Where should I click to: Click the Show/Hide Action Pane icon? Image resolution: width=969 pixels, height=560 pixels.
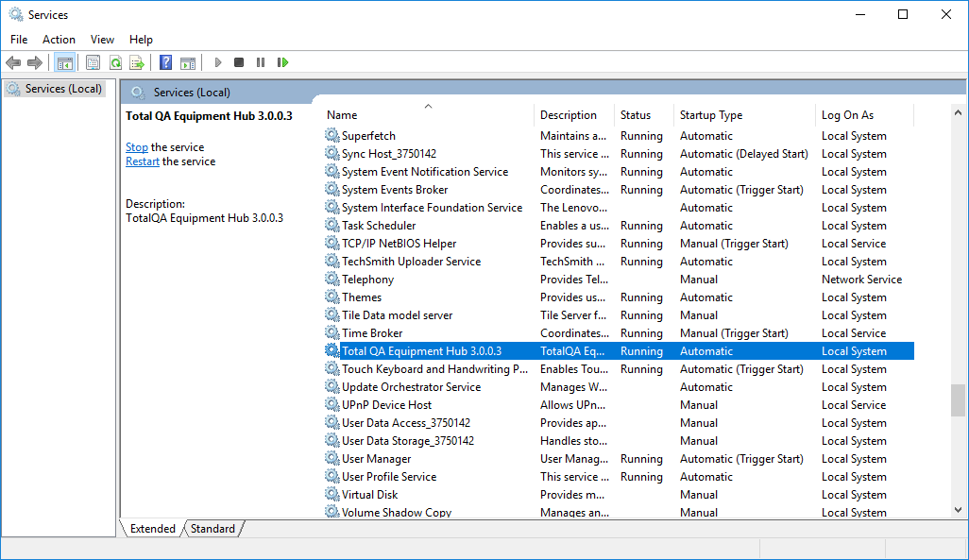pyautogui.click(x=188, y=62)
